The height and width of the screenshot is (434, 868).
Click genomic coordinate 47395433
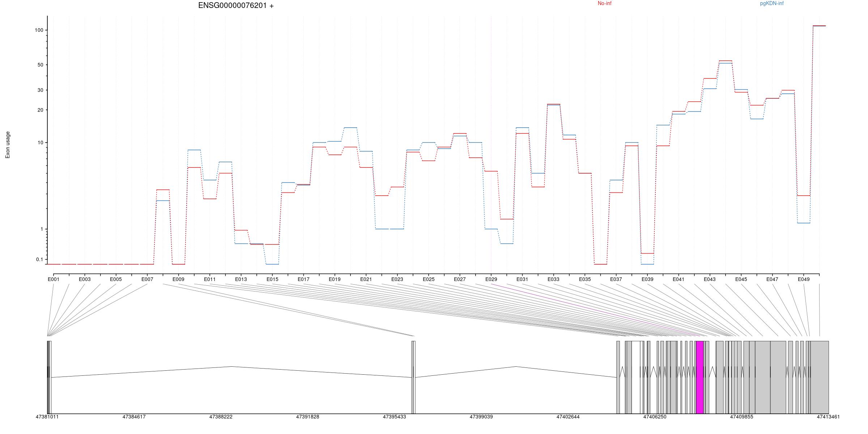coord(394,417)
